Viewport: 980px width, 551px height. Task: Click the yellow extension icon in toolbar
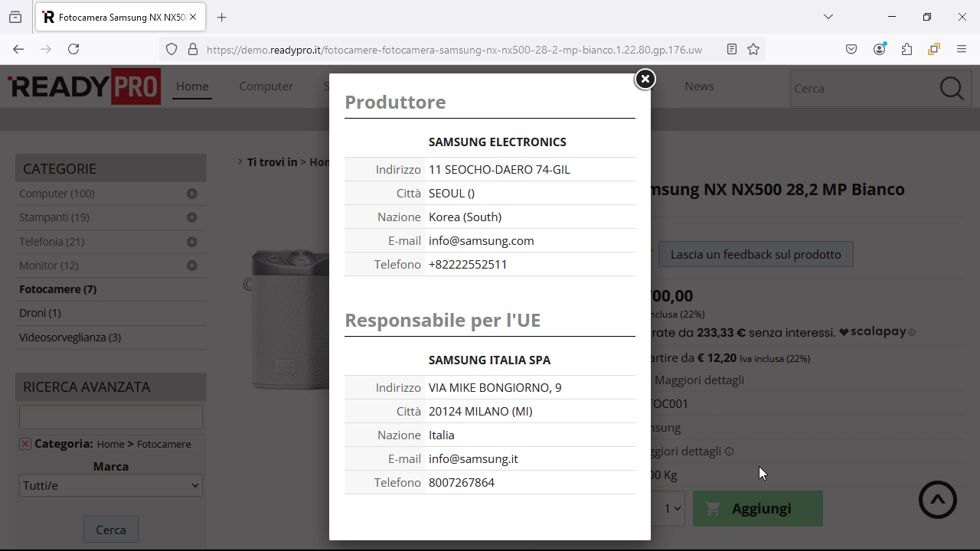pos(934,49)
